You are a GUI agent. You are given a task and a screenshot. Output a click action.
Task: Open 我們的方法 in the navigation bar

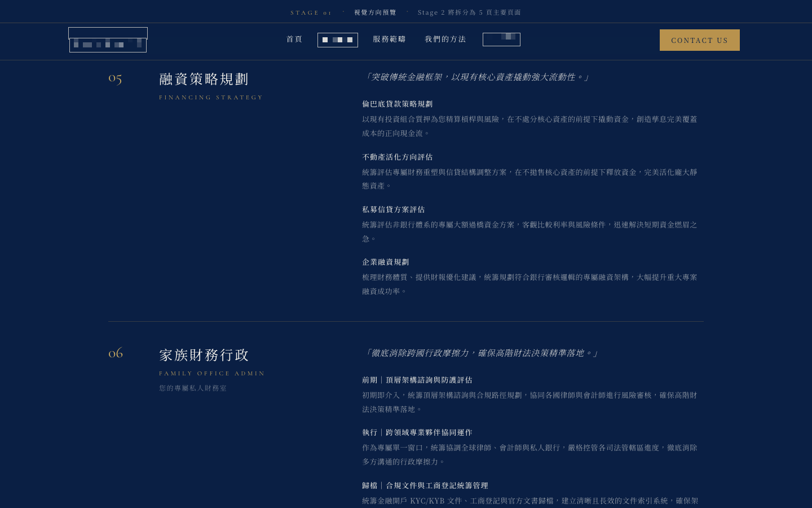point(445,40)
